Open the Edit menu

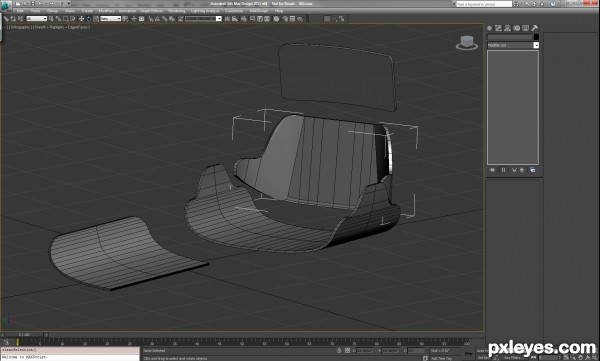20,11
